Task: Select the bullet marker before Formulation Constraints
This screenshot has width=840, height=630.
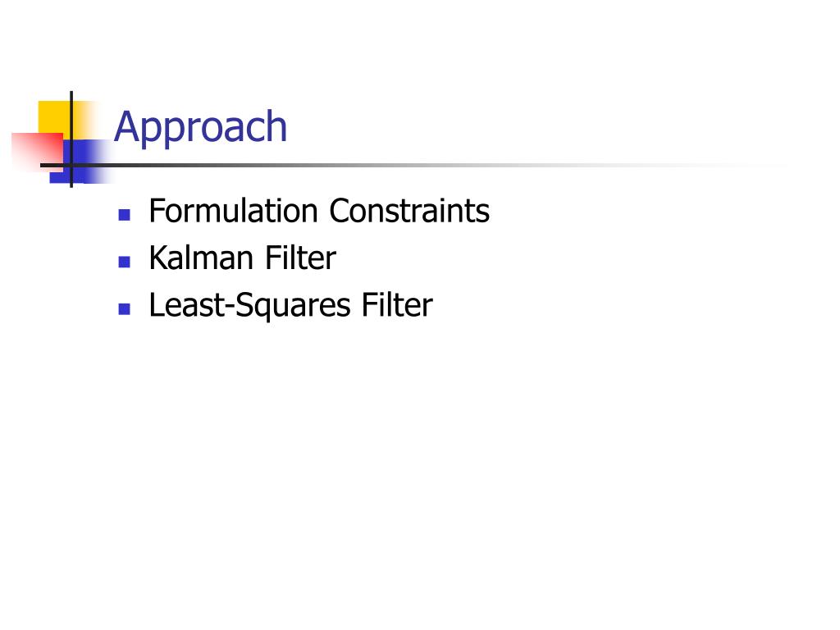Action: tap(125, 216)
